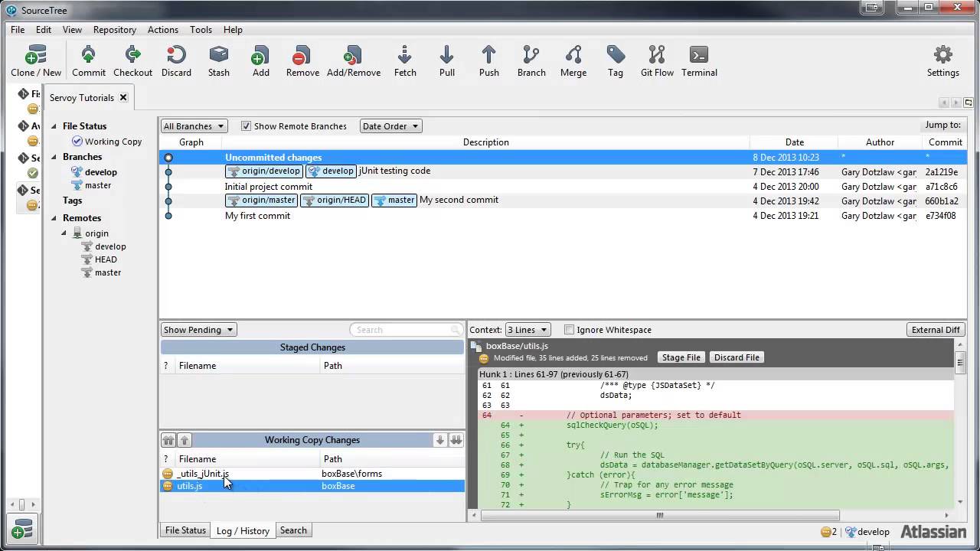Enable Ignore Whitespace checkbox
This screenshot has height=551, width=980.
coord(569,330)
